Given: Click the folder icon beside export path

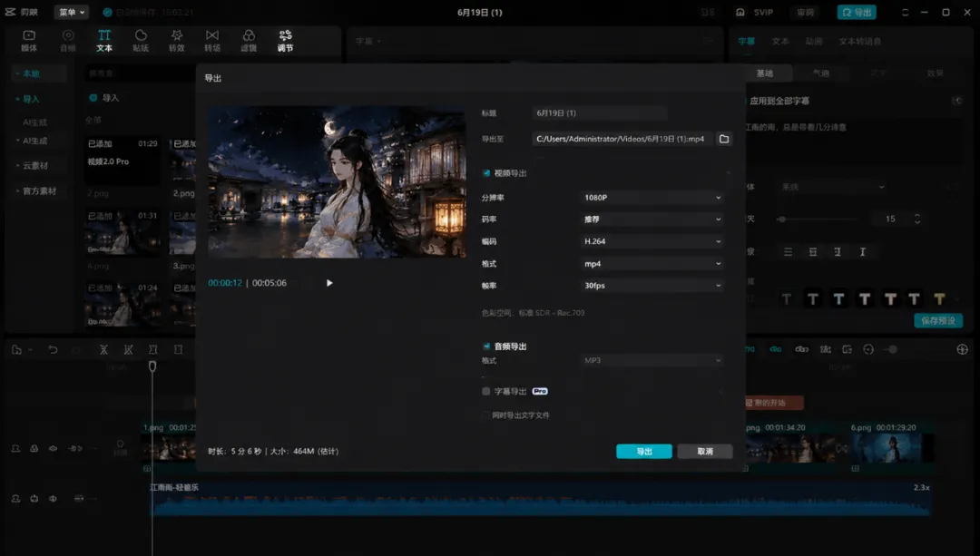Looking at the screenshot, I should 724,139.
